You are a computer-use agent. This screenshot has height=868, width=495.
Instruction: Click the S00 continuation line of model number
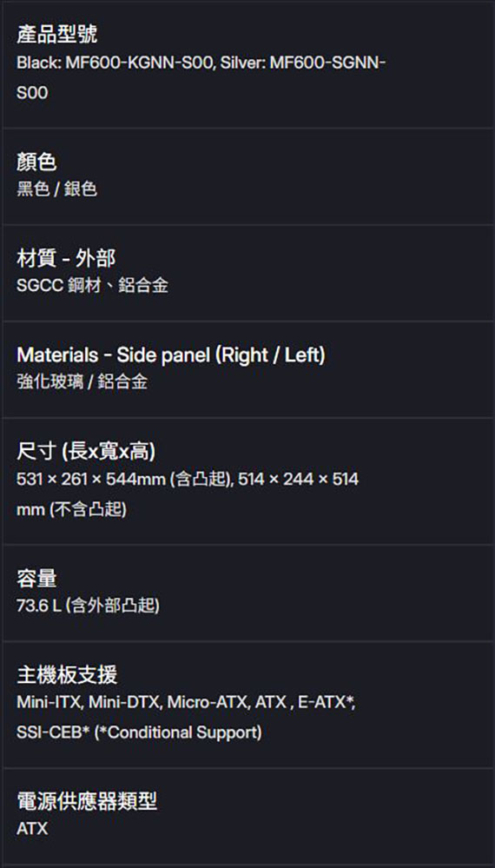pyautogui.click(x=32, y=93)
